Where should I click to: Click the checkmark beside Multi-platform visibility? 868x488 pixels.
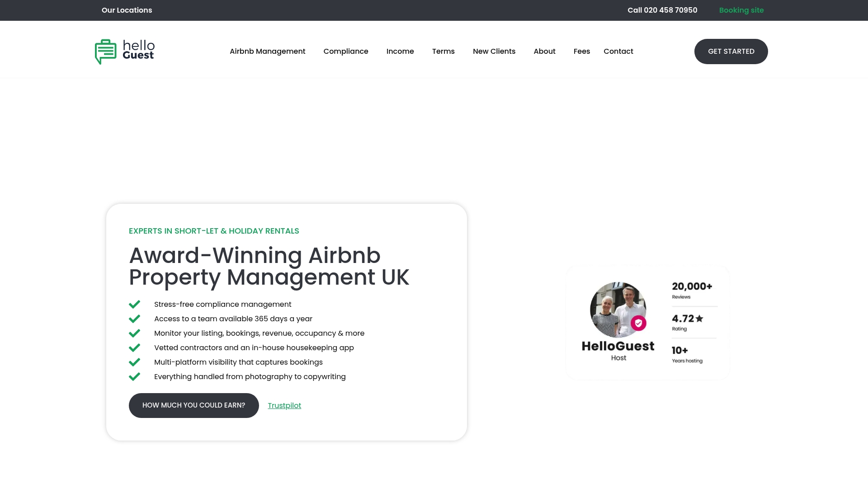click(134, 362)
